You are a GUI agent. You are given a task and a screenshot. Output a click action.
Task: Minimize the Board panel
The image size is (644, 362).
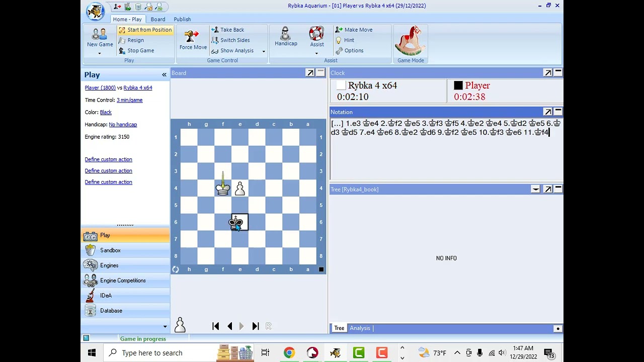(x=320, y=73)
